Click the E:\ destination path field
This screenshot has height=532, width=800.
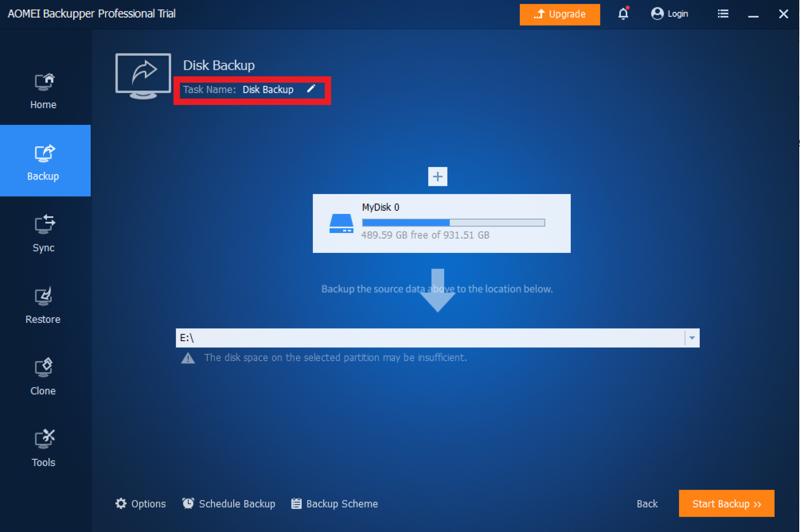click(430, 338)
